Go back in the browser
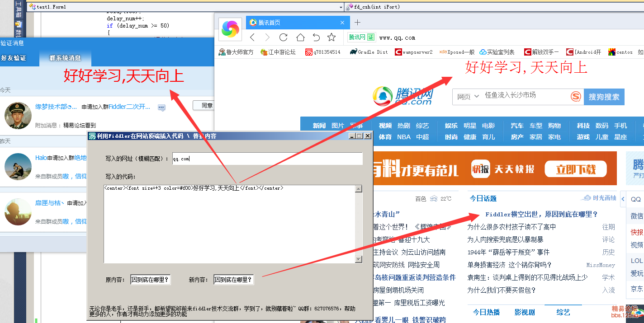Screen dimensions: 644x323 [x=252, y=37]
